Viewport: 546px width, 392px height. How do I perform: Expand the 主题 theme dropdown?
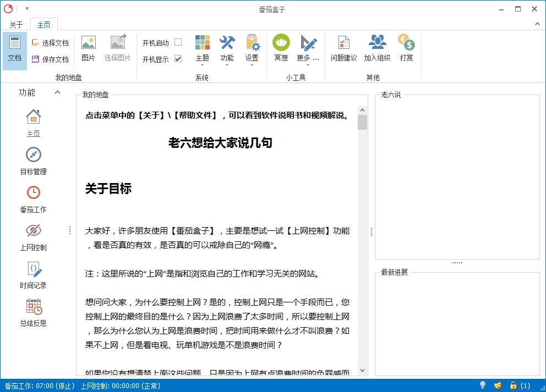(202, 51)
